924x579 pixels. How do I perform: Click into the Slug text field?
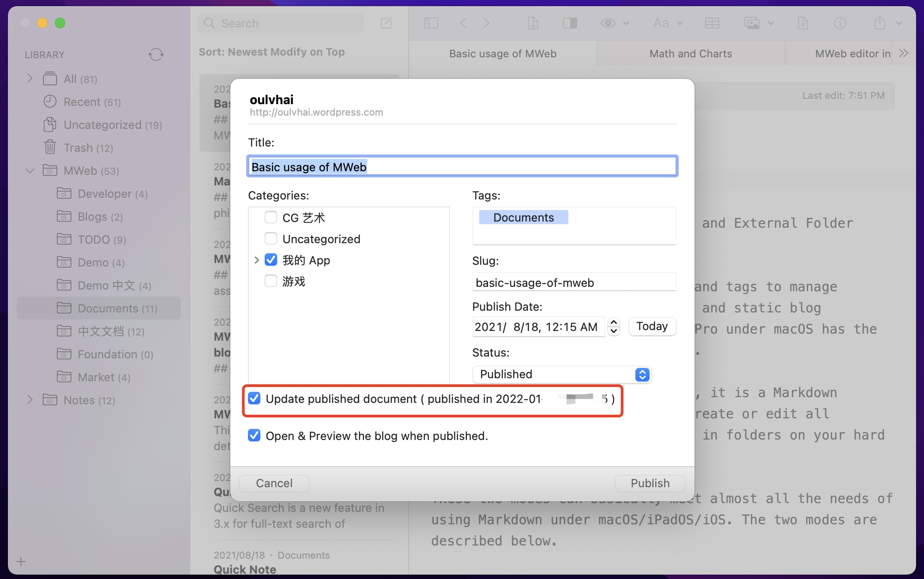(x=574, y=282)
